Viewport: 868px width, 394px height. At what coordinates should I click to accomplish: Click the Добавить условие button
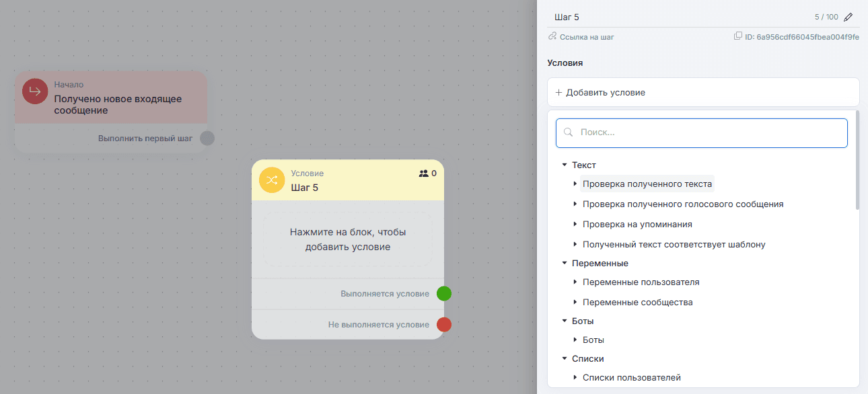[x=704, y=92]
